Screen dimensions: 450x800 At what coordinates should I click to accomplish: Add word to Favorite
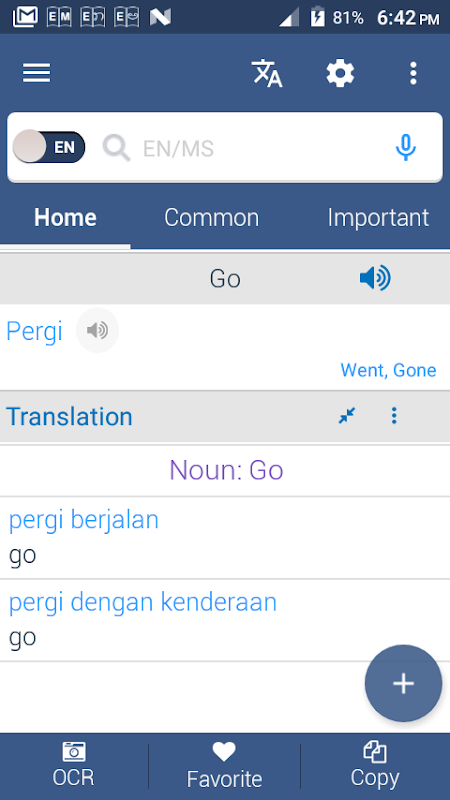(x=224, y=766)
